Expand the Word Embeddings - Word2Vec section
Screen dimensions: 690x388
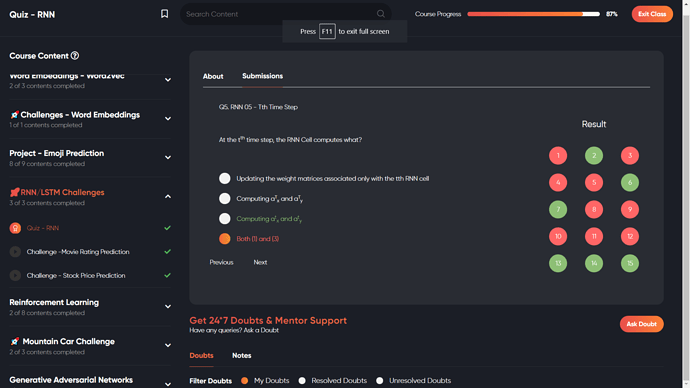[x=168, y=80]
